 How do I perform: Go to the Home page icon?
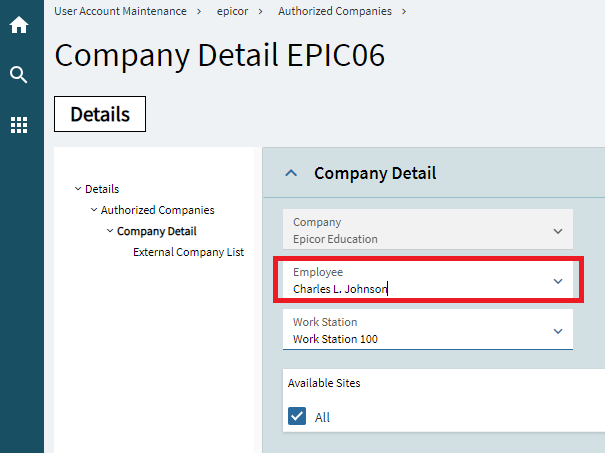click(x=19, y=25)
